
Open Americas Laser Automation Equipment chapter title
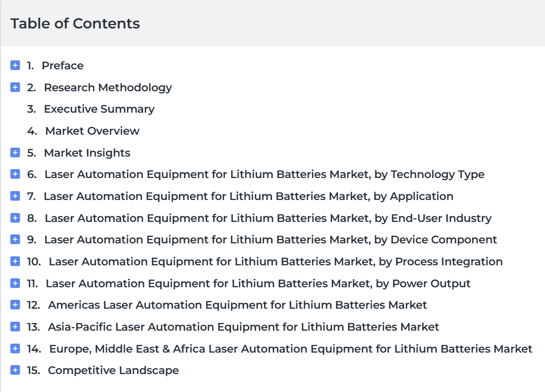(237, 305)
